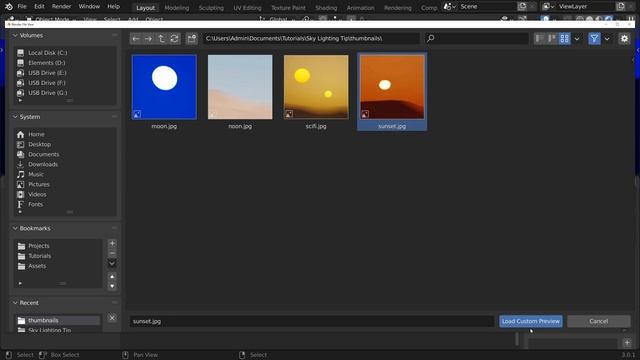
Task: Click the file search field
Action: 476,38
